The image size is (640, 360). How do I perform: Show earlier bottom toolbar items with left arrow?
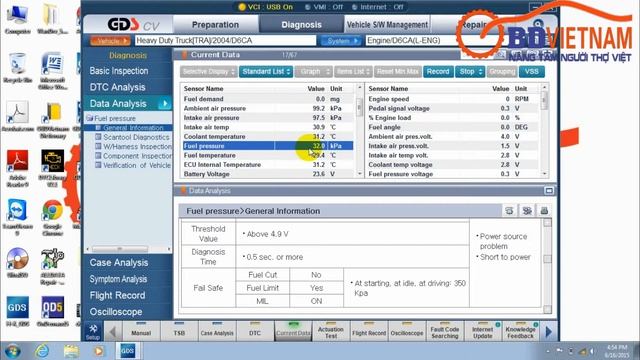click(113, 332)
